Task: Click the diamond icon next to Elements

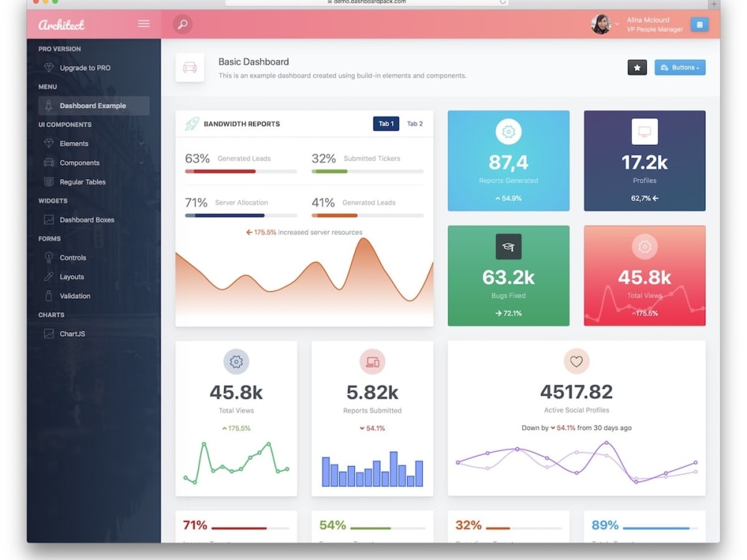Action: (x=49, y=143)
